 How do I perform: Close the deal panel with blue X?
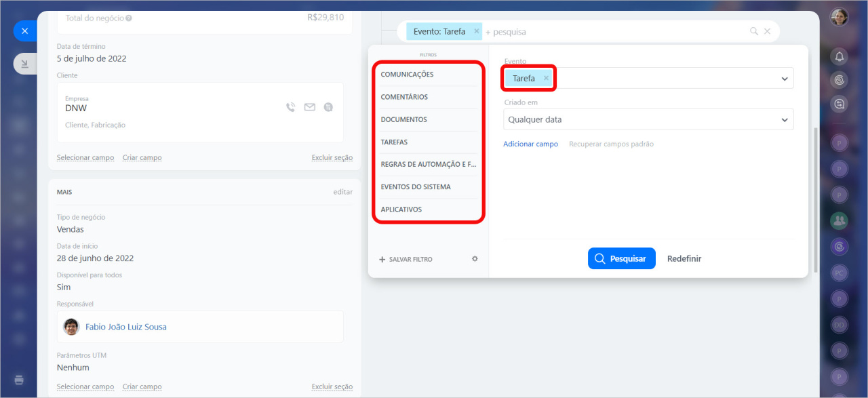[x=24, y=31]
